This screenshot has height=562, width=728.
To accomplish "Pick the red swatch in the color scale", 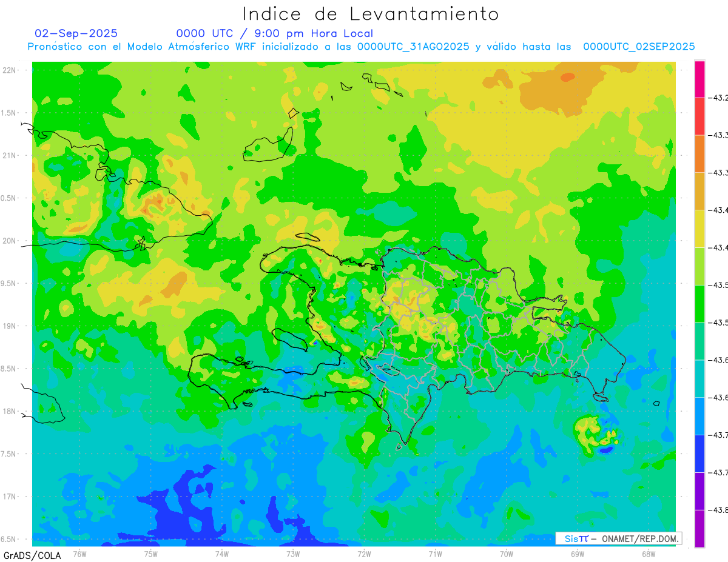I will tap(699, 116).
